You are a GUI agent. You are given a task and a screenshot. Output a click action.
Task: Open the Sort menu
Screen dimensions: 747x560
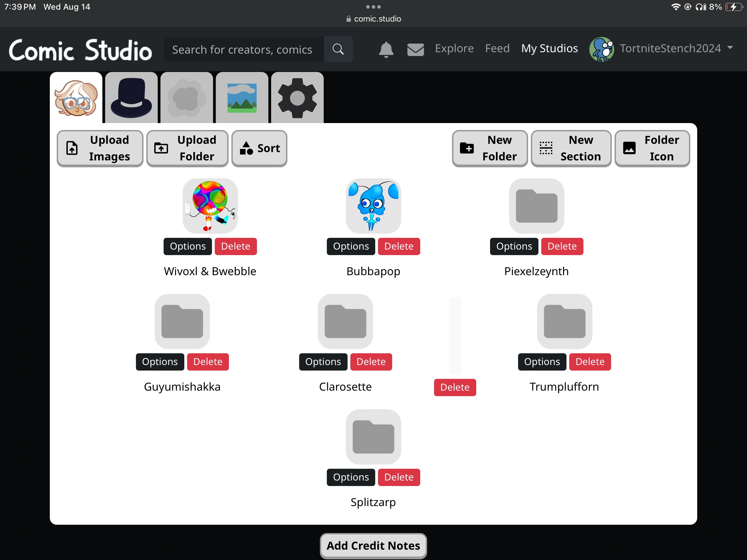(259, 148)
